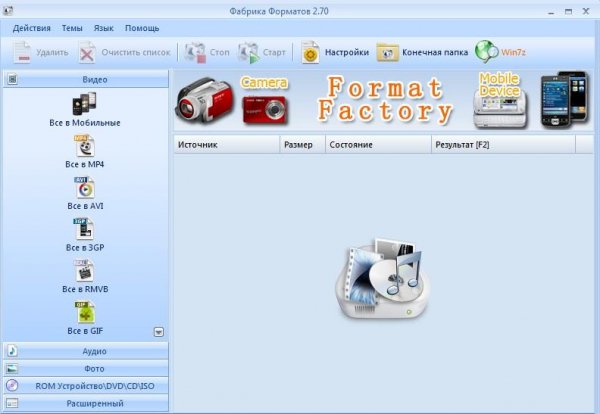Open Настройки from the toolbar

336,52
